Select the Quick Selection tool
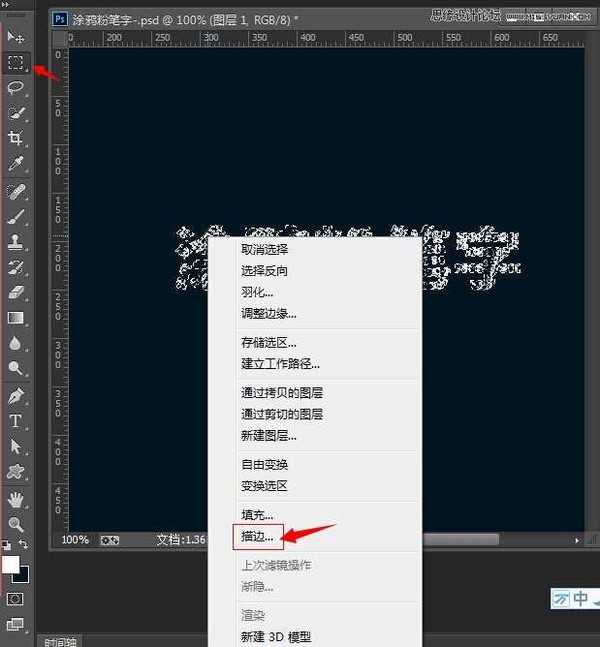This screenshot has height=647, width=600. pos(16,113)
